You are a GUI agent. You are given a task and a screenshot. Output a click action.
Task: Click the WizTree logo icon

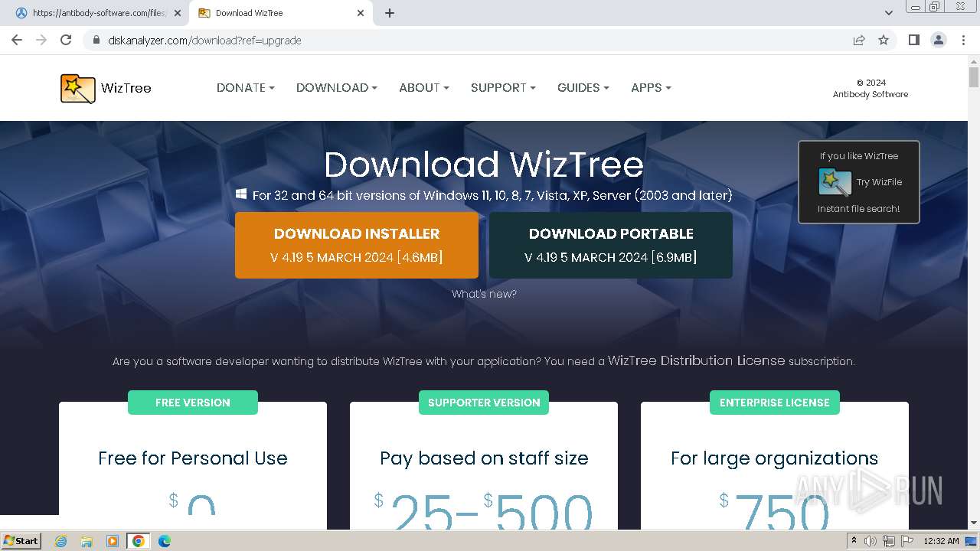click(x=77, y=88)
